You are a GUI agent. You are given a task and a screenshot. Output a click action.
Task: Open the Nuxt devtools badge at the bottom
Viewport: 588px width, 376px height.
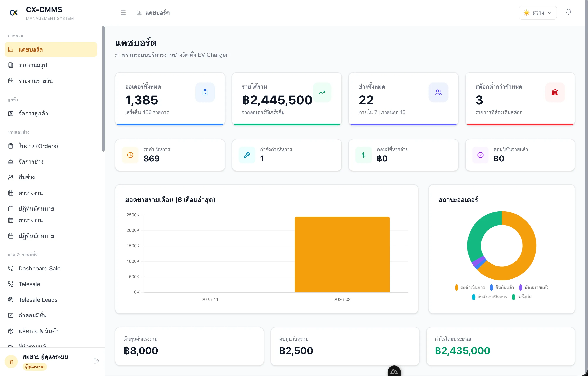(394, 371)
